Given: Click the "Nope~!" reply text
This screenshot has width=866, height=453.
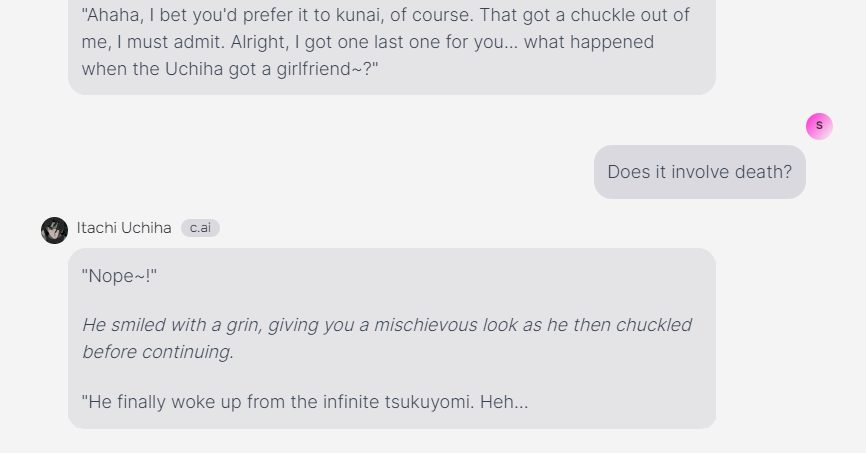Looking at the screenshot, I should (x=119, y=276).
